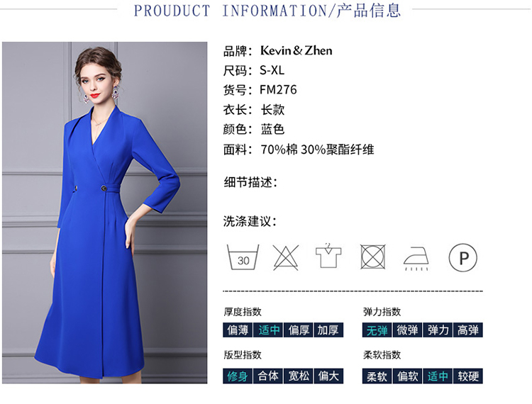
Task: Click the 30-degree machine wash icon
Action: click(x=243, y=257)
